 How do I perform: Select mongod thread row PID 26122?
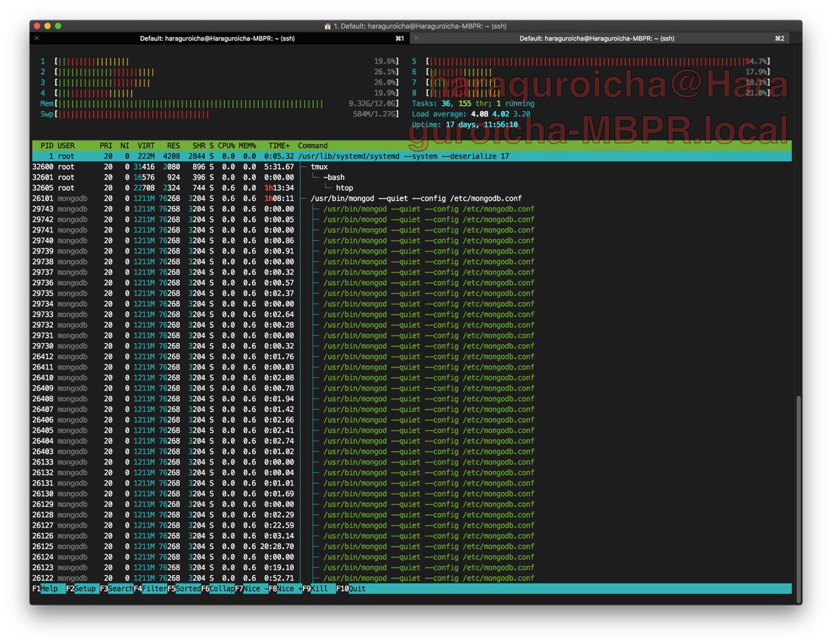pos(411,578)
